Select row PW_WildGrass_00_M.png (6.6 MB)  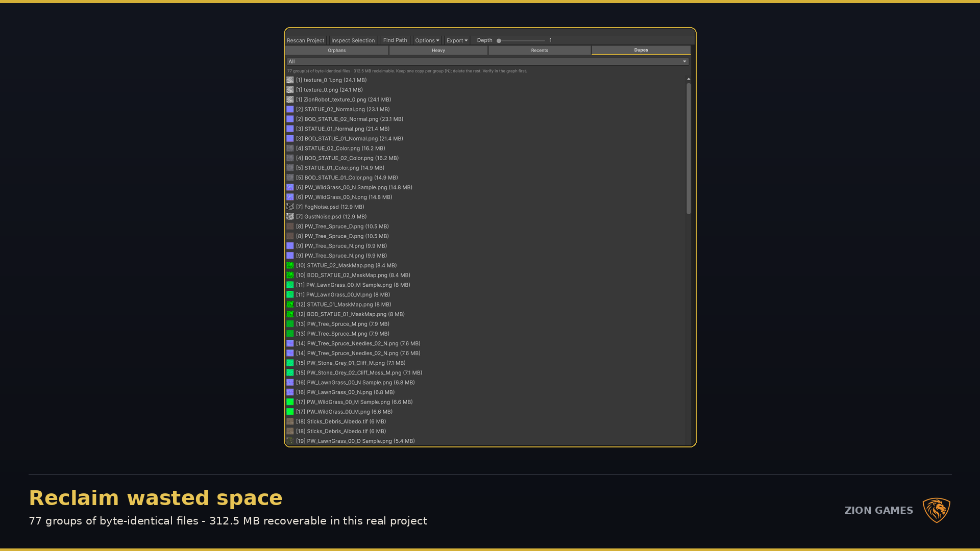coord(485,412)
